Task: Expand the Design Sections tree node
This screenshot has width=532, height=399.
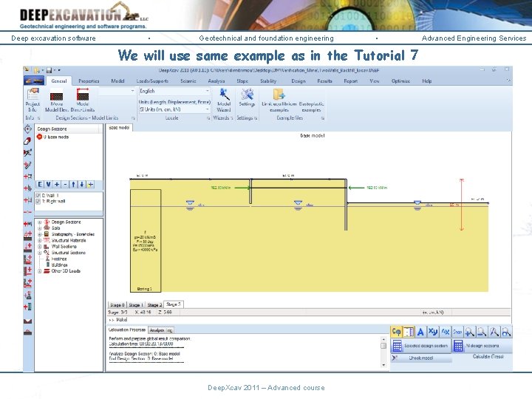Action: click(x=39, y=222)
